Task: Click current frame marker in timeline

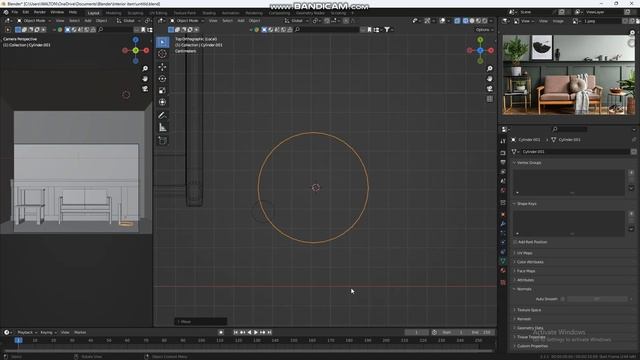Action: [18, 340]
